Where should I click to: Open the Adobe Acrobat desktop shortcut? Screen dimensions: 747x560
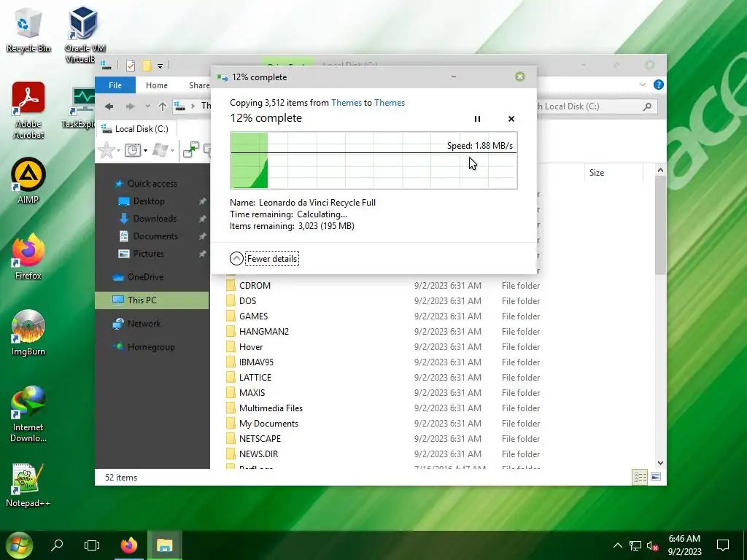[28, 111]
